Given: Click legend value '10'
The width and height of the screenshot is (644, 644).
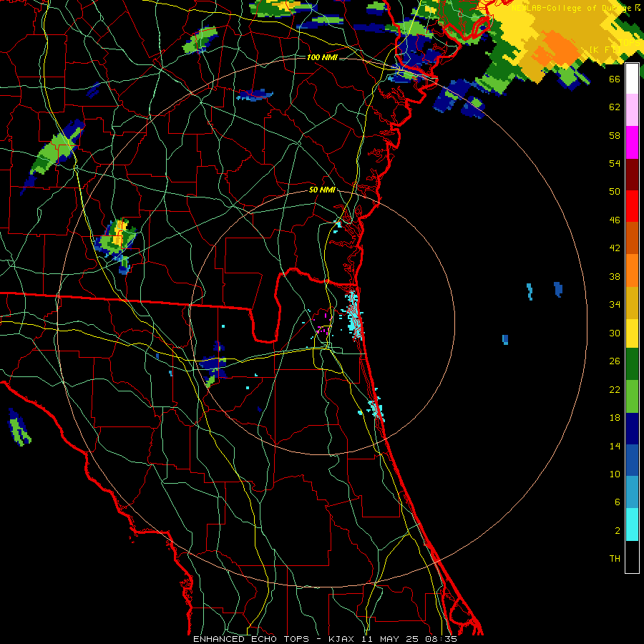Looking at the screenshot, I should (615, 474).
